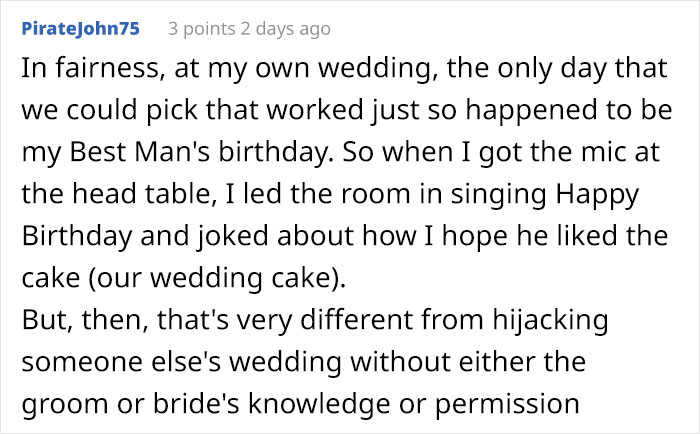Open the PirateJohn75 user profile link
The height and width of the screenshot is (434, 700).
tap(80, 29)
